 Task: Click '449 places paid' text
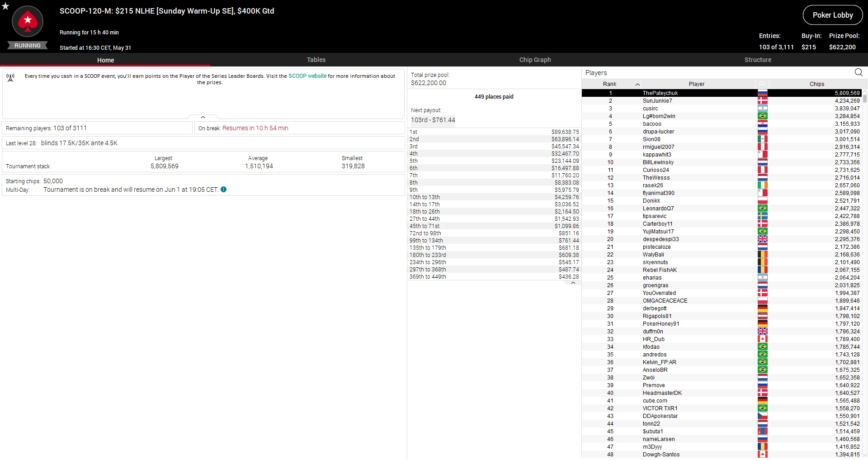click(x=494, y=97)
